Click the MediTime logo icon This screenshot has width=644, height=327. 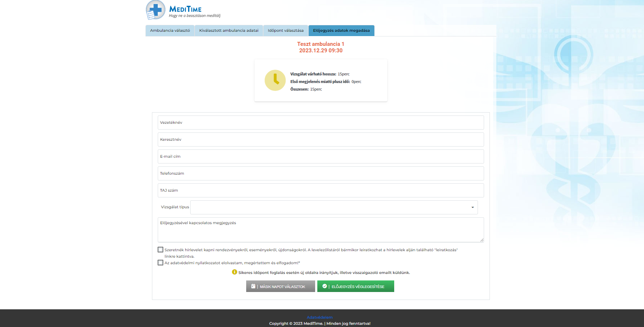point(156,10)
